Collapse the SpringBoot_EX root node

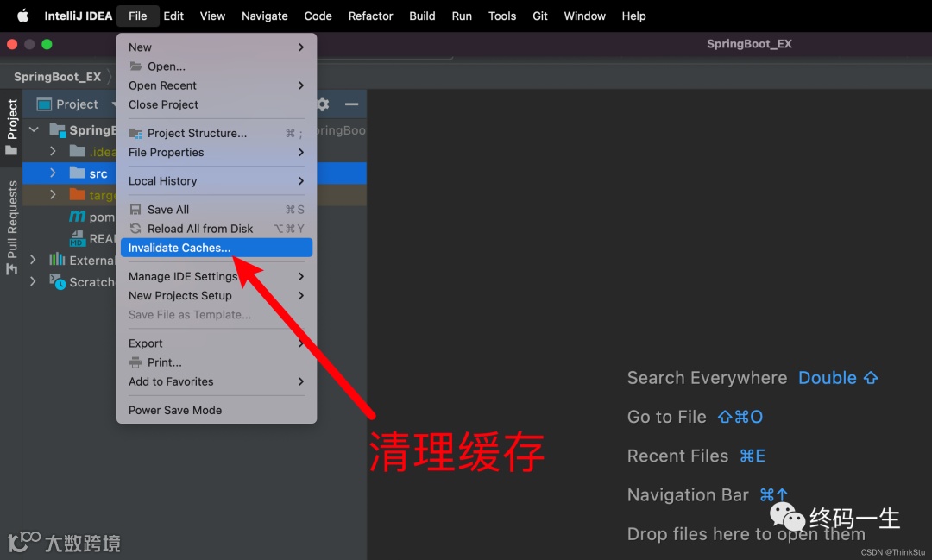(34, 129)
